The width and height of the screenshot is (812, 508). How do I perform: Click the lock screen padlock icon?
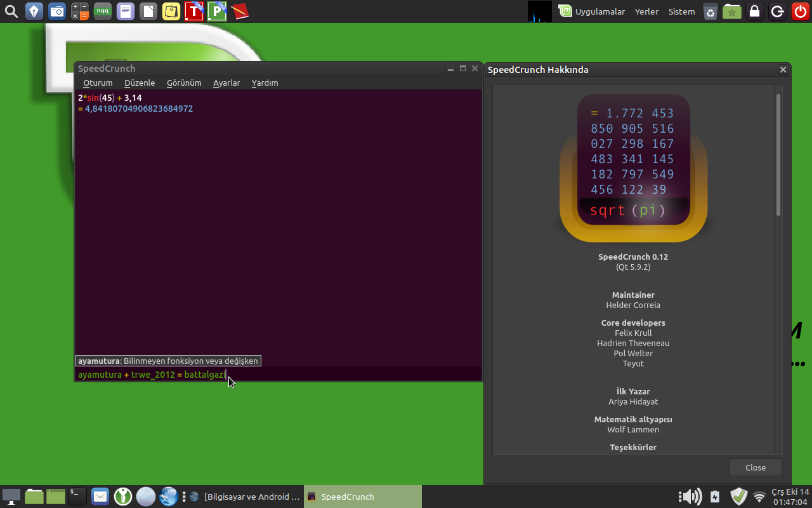(754, 11)
